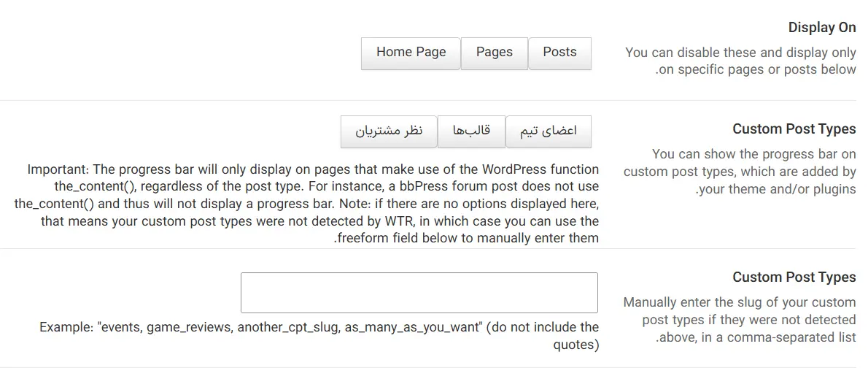
Task: Toggle the Posts display button
Action: (x=559, y=53)
